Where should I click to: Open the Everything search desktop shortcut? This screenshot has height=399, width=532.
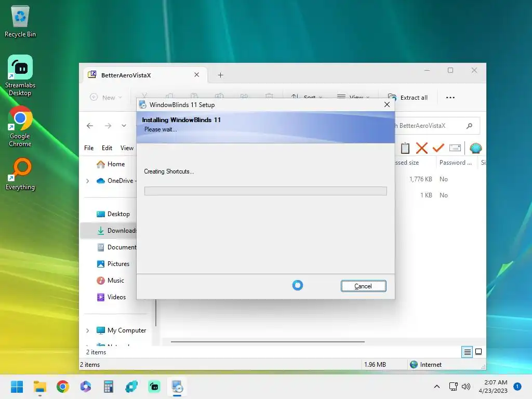(20, 174)
